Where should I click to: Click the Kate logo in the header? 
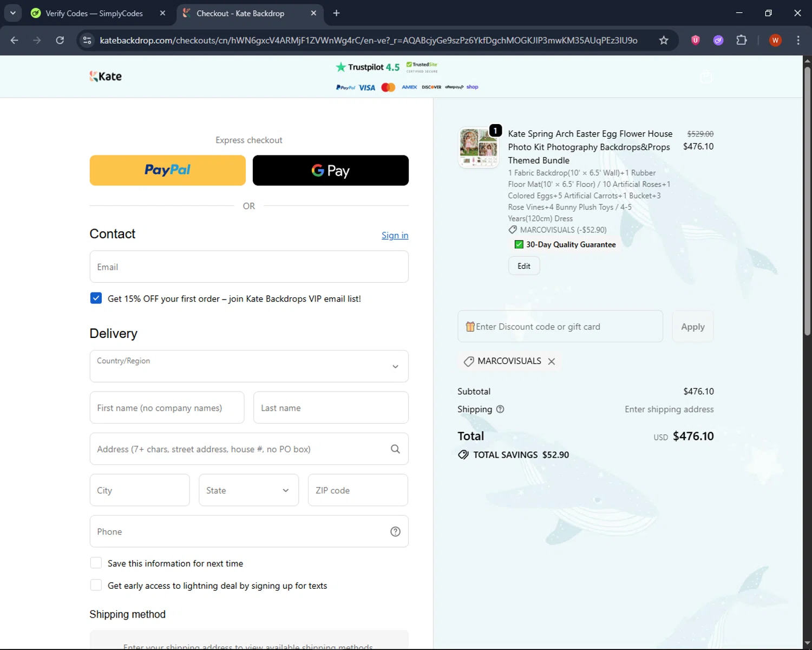pos(106,76)
